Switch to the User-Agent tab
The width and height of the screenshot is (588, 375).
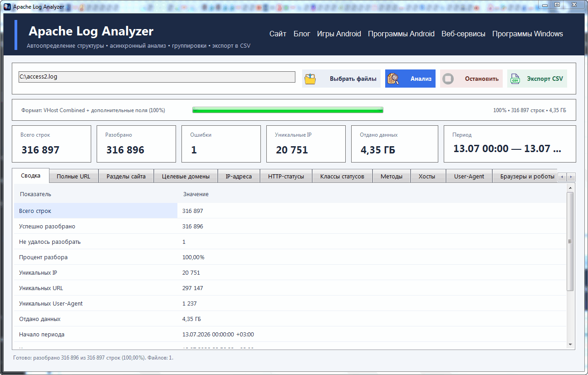click(469, 176)
